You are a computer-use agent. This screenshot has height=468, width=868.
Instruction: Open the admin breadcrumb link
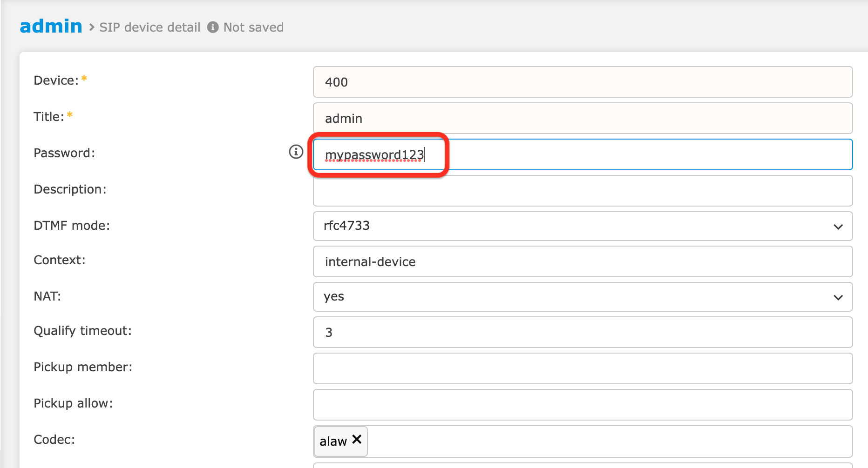[x=51, y=27]
